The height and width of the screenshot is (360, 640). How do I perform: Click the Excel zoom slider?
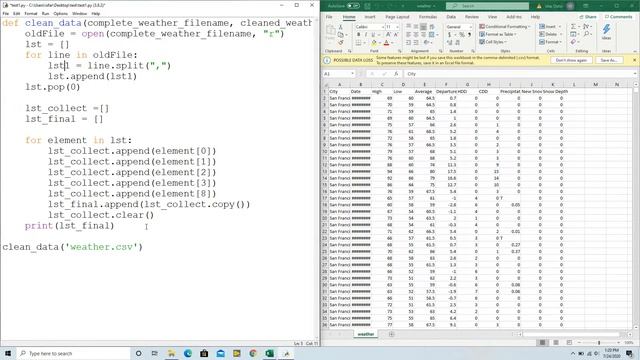click(599, 342)
